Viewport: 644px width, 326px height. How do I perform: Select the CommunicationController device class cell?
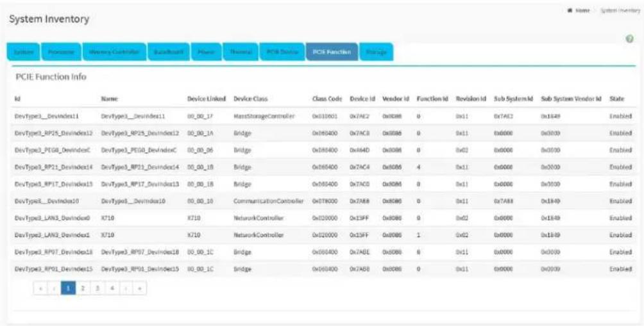(268, 201)
